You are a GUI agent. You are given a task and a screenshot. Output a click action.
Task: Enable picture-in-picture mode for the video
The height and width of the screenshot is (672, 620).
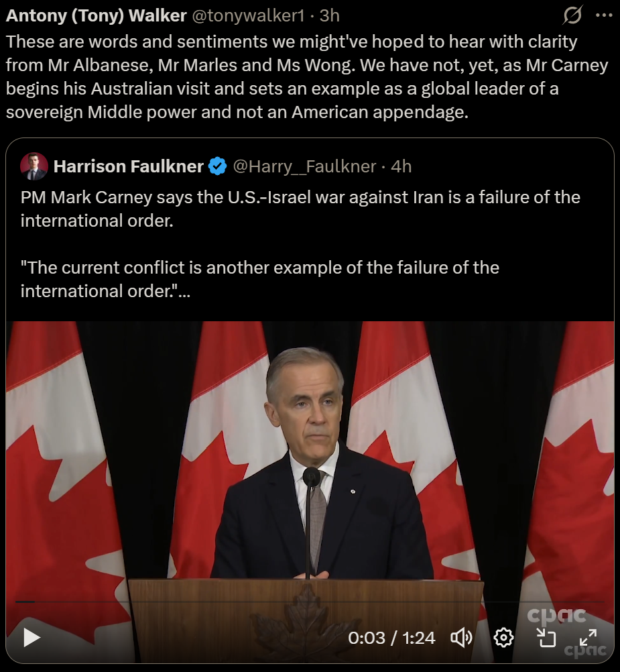[x=548, y=637]
